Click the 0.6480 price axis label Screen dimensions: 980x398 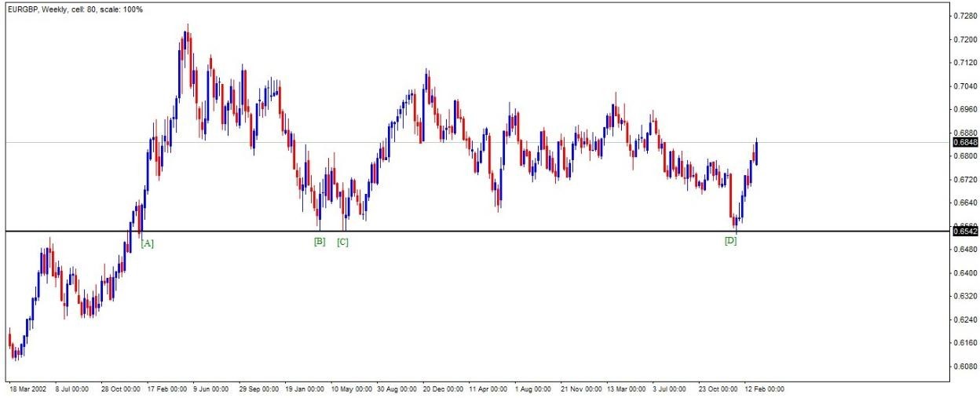coord(965,250)
